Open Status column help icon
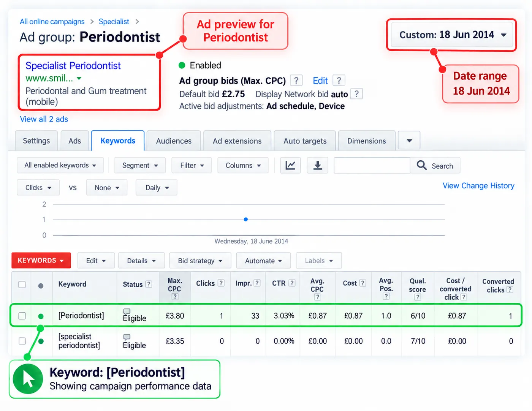 tap(149, 284)
